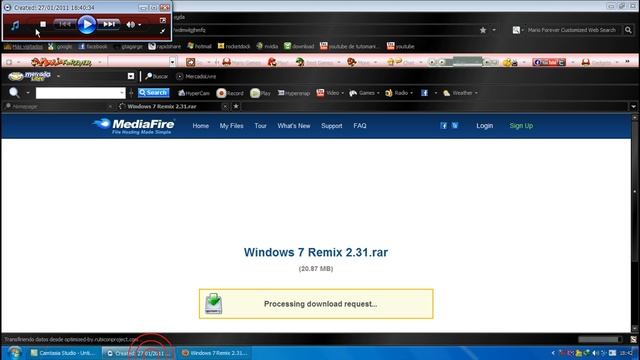Click the Buscar button in Mercado toolbar

click(x=157, y=76)
